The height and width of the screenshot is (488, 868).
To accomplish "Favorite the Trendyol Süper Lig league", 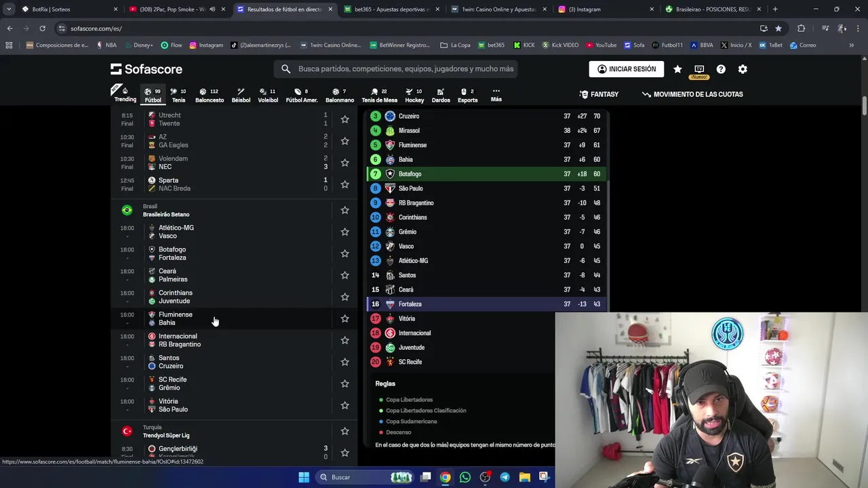I will [344, 431].
